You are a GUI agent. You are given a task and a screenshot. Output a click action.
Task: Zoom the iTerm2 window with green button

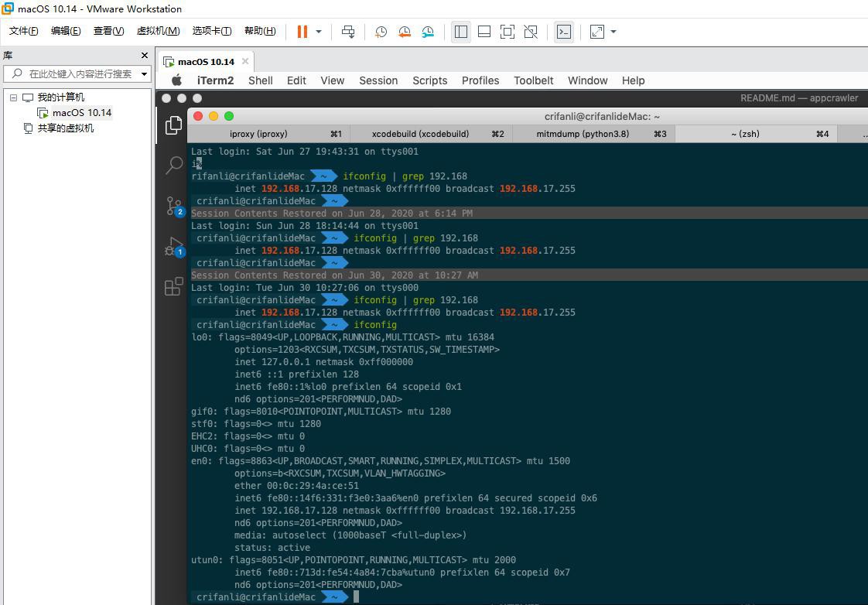coord(229,116)
